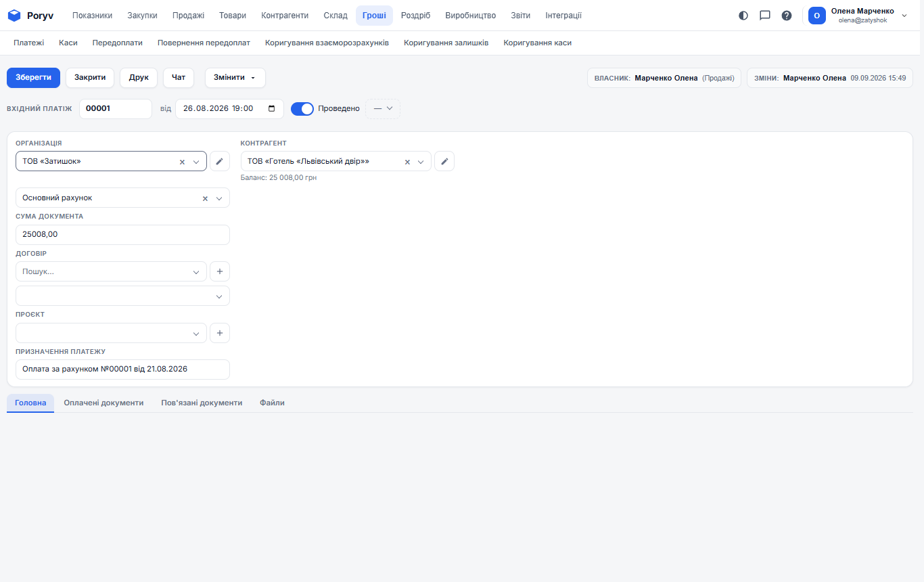The image size is (924, 582).
Task: Open the Каси submenu link
Action: tap(68, 43)
